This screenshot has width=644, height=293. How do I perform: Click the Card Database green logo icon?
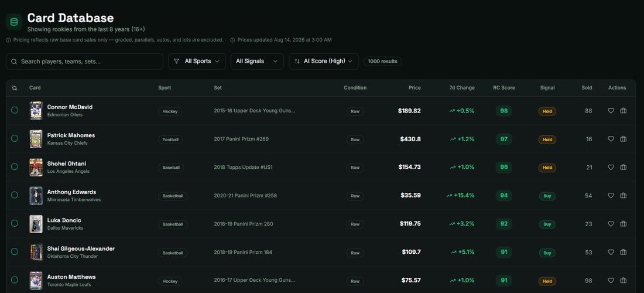click(x=14, y=22)
